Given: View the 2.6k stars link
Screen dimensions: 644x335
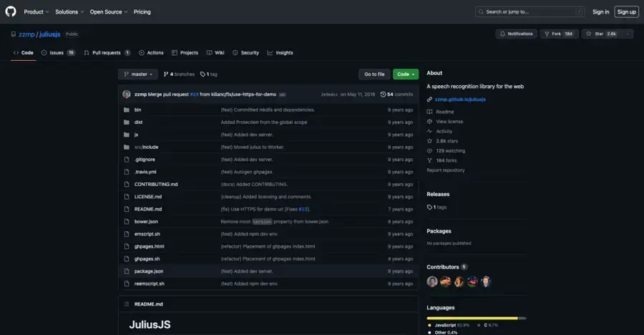Looking at the screenshot, I should click(x=442, y=141).
